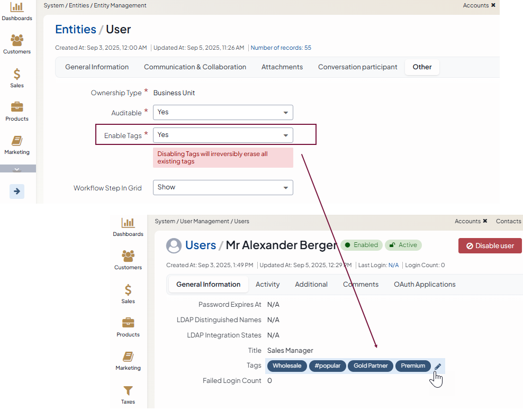Viewport: 523px width, 420px height.
Task: Open the Enable Tags dropdown
Action: 223,135
